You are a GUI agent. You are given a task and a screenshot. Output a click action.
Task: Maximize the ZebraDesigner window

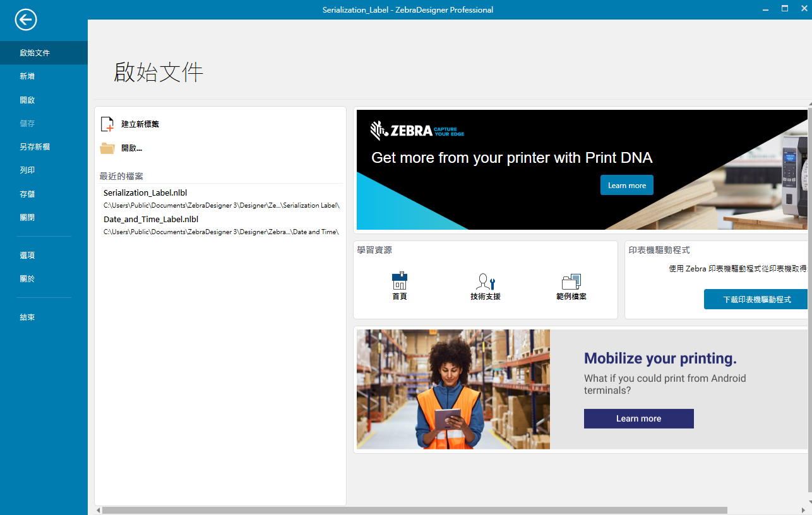tap(785, 9)
